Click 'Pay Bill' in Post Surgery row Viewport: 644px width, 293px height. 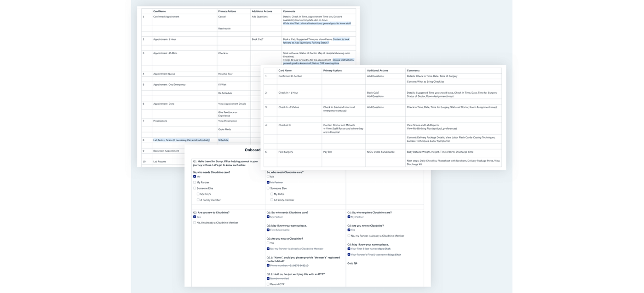point(328,152)
